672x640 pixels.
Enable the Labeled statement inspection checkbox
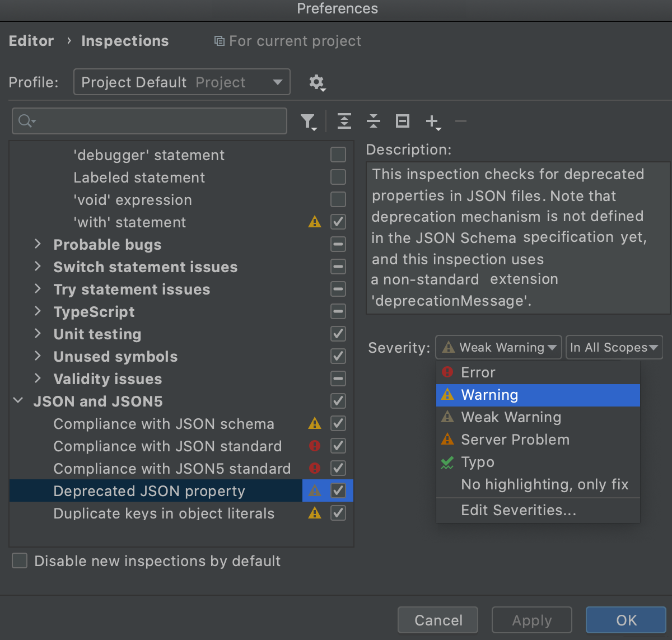pyautogui.click(x=338, y=177)
